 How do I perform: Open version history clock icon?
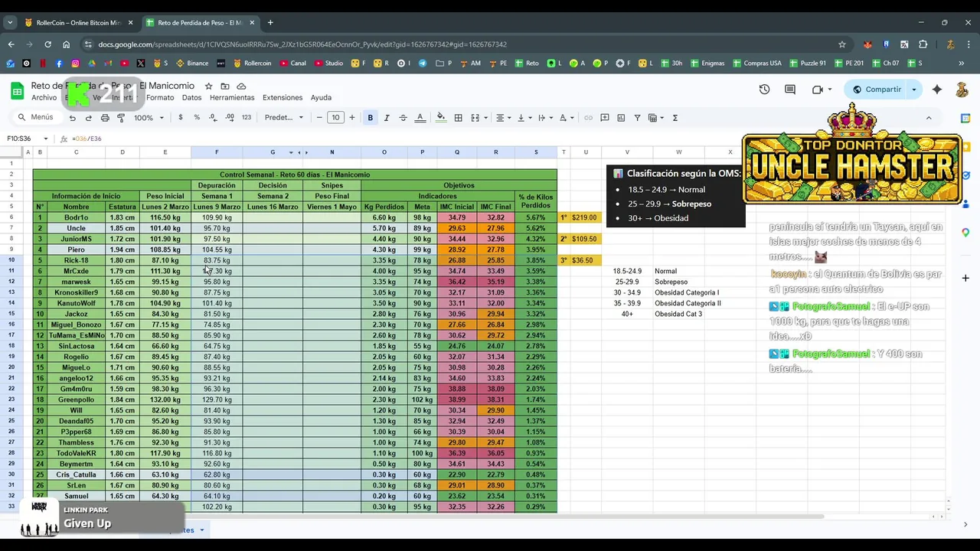pyautogui.click(x=764, y=90)
